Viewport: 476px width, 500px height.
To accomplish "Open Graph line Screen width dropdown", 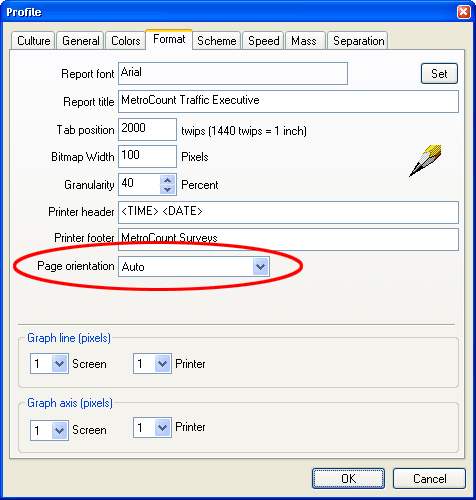I will click(x=59, y=363).
